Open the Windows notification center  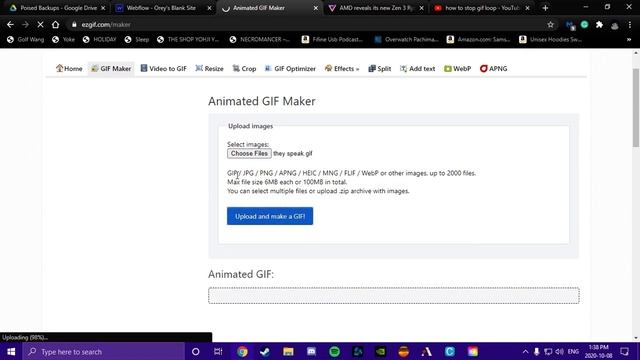pyautogui.click(x=624, y=351)
